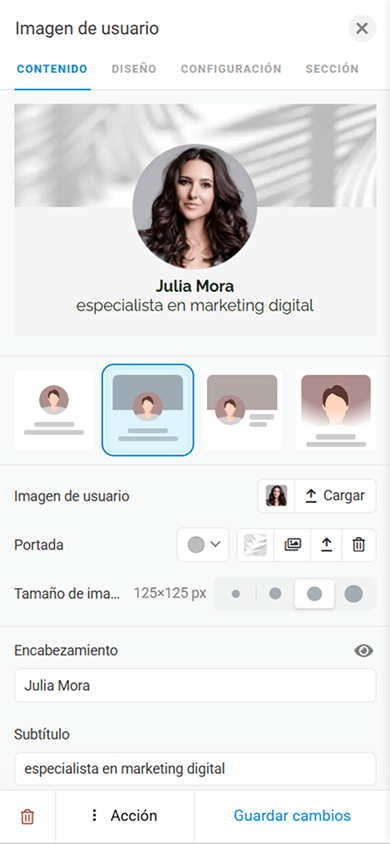Switch to the CONTENIDO tab
Image resolution: width=390 pixels, height=844 pixels.
tap(52, 69)
